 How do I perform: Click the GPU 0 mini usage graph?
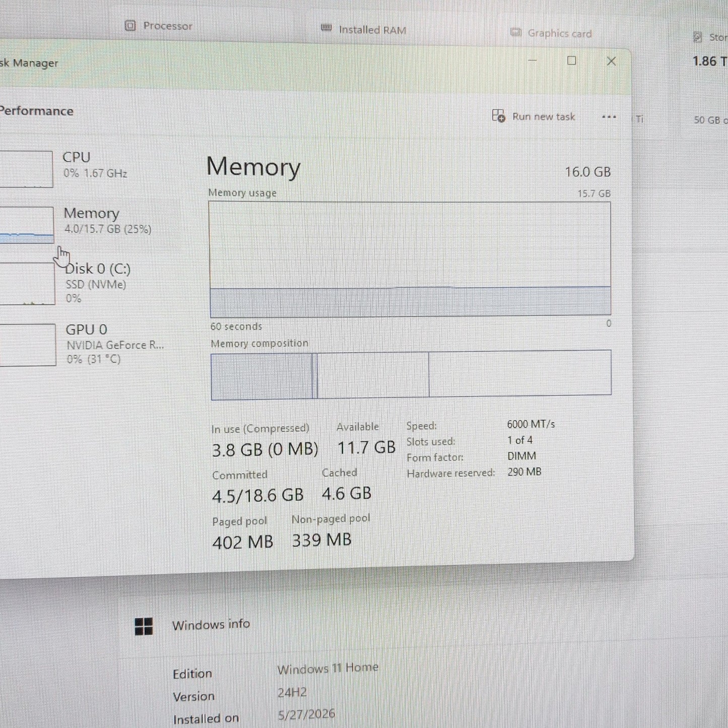pos(27,345)
